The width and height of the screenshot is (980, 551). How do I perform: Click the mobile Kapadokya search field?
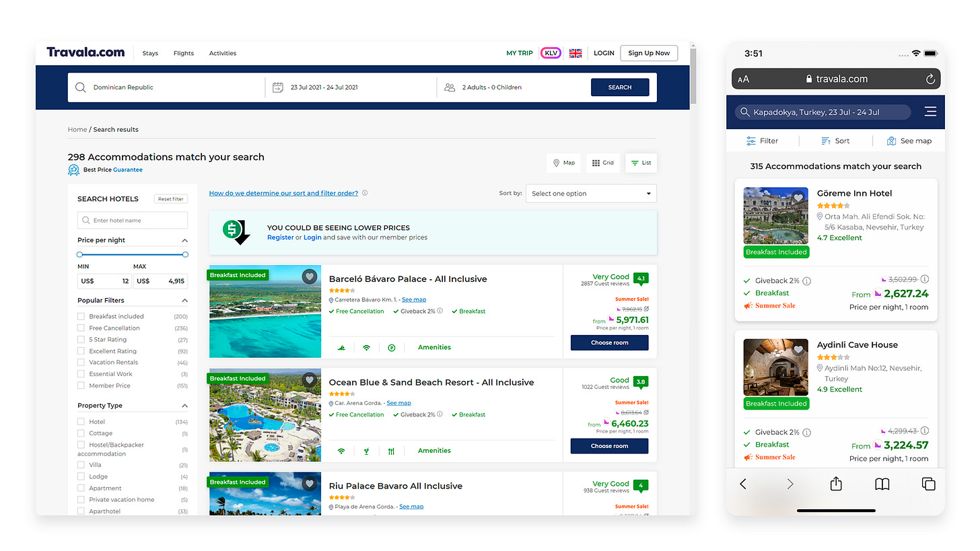click(823, 112)
